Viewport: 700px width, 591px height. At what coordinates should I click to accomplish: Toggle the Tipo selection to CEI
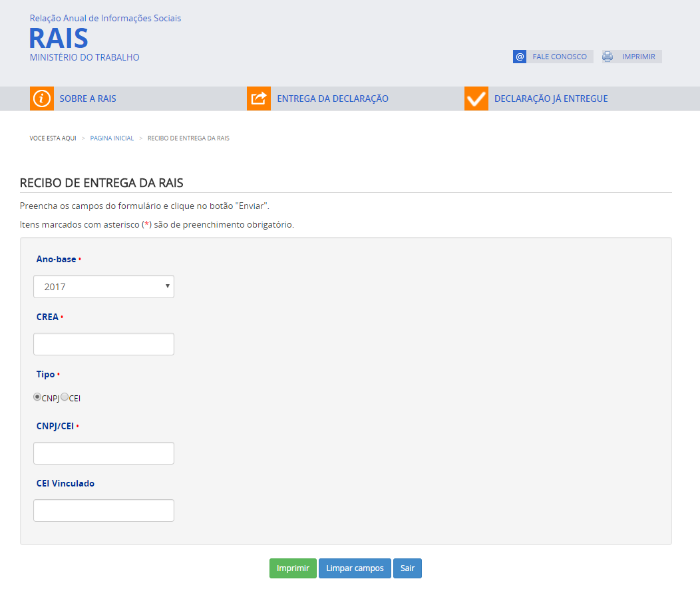tap(65, 397)
